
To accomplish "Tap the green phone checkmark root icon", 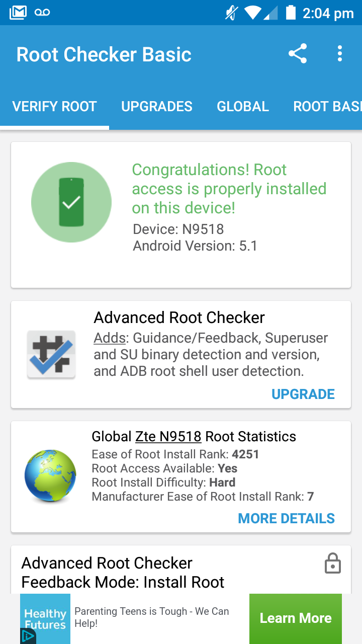I will click(x=71, y=202).
